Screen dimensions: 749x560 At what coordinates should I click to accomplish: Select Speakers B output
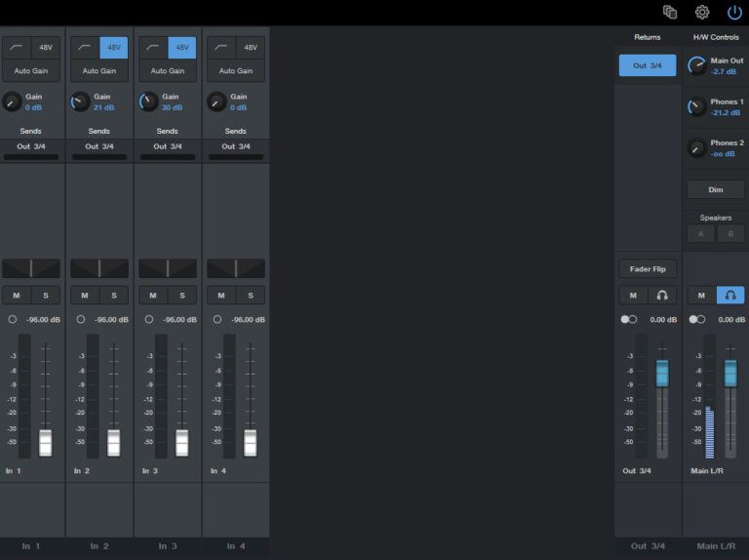730,234
